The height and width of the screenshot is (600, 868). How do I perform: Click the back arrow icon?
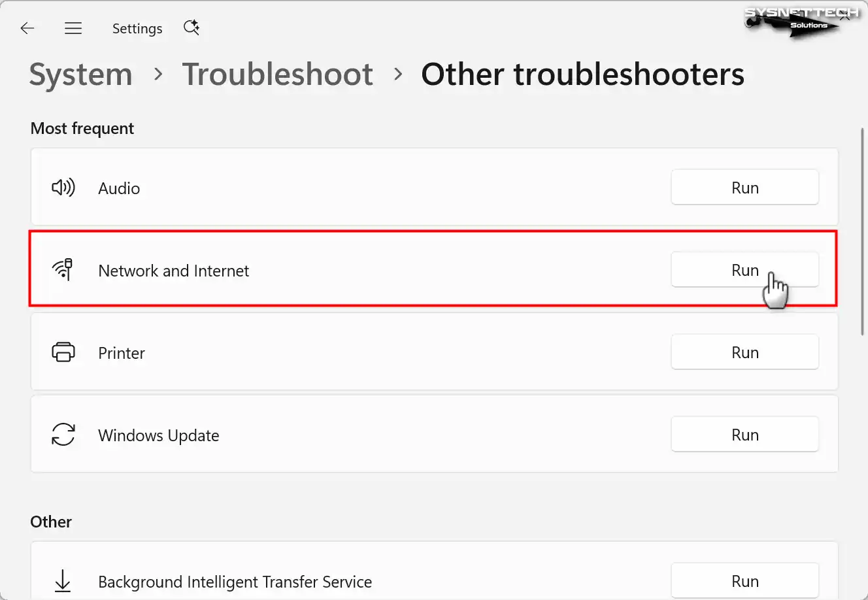point(27,28)
